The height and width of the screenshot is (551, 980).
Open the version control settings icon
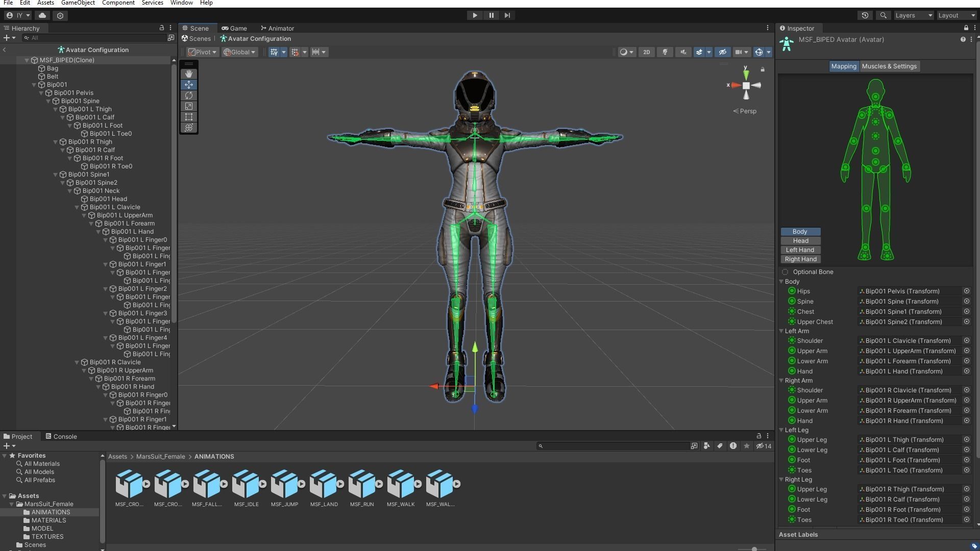coord(60,15)
